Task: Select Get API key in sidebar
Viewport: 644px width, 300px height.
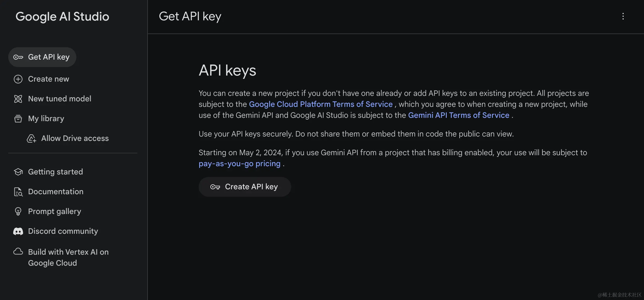Action: [x=49, y=57]
